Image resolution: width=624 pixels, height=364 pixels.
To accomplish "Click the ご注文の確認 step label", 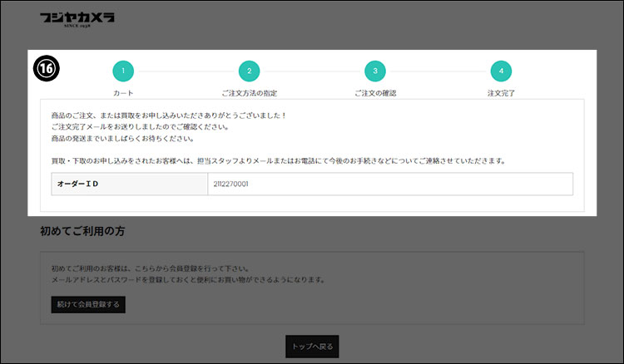I will (x=375, y=93).
